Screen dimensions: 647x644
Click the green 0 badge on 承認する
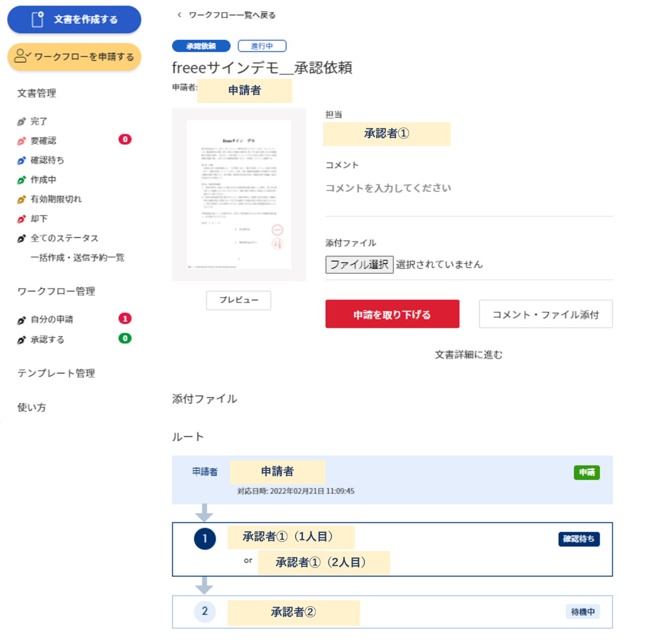[x=125, y=338]
